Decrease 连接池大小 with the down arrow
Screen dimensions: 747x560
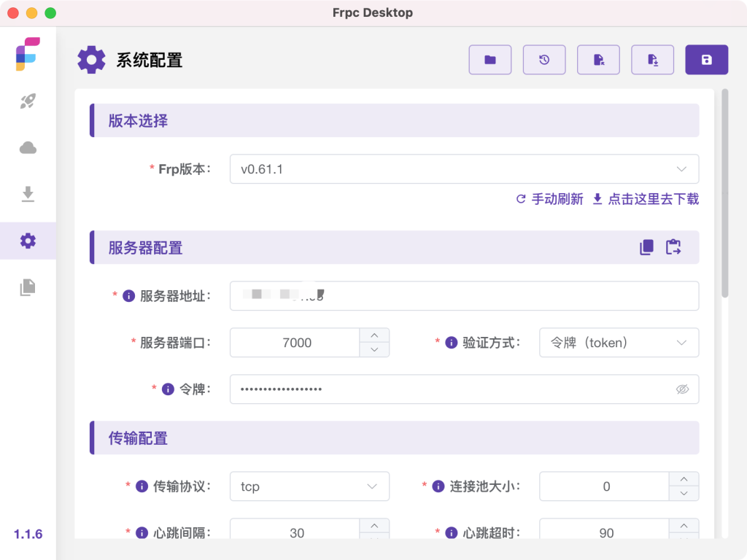(x=684, y=494)
